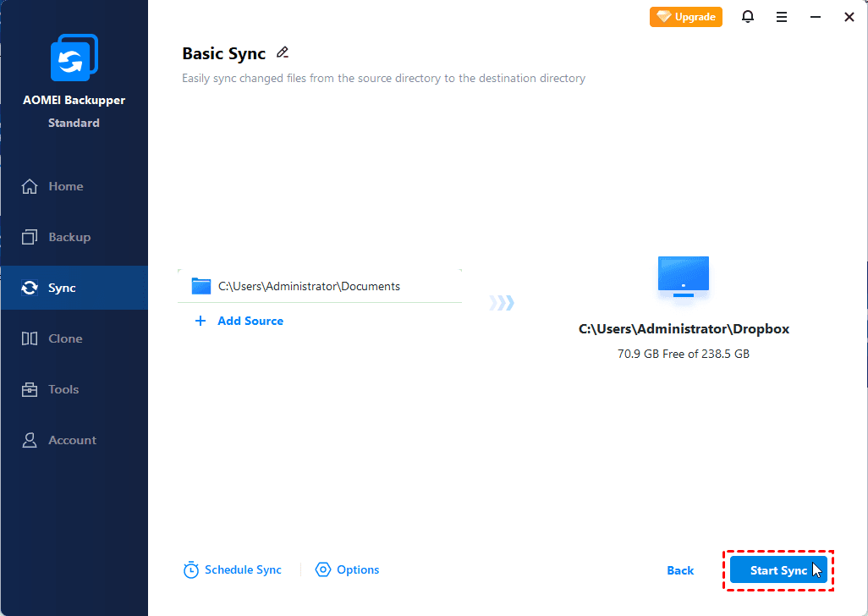Click the pencil icon beside Basic Sync

point(283,52)
